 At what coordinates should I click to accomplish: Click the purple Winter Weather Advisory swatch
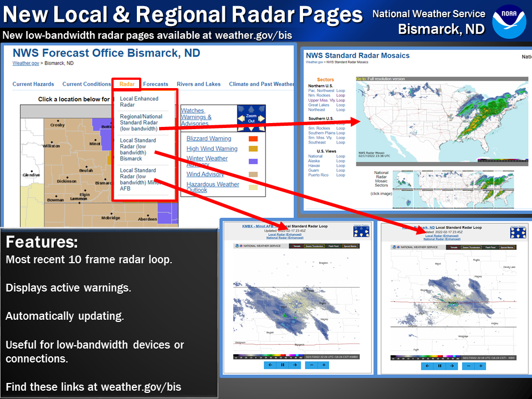pos(253,161)
